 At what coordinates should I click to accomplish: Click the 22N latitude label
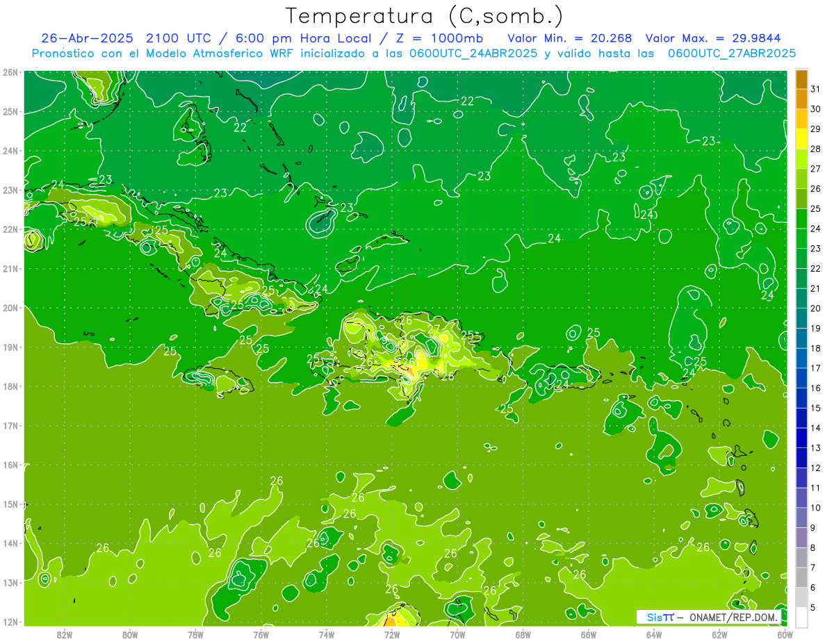[x=10, y=229]
